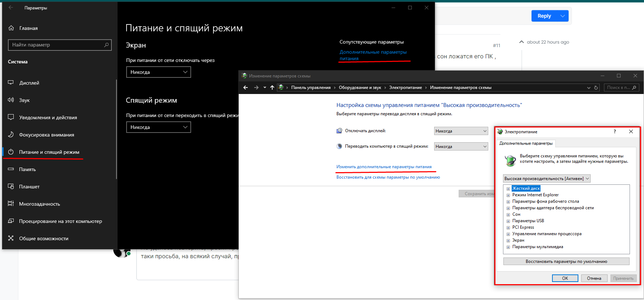Open Отключать дисплей dropdown in Control Panel

coord(461,131)
